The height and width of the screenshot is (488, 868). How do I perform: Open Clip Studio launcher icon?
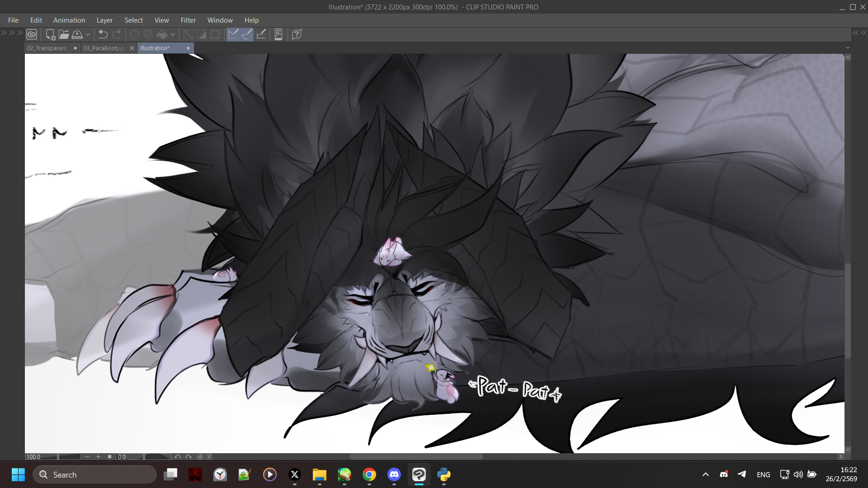pyautogui.click(x=32, y=34)
